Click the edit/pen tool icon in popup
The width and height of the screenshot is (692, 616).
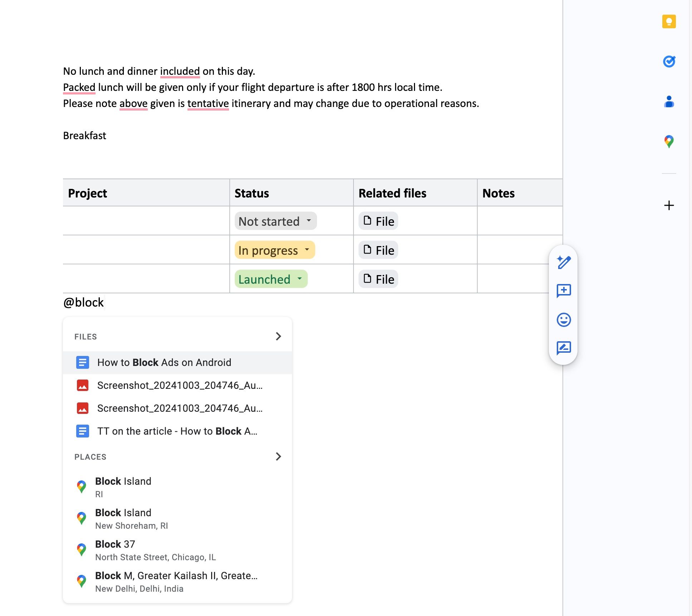pyautogui.click(x=563, y=261)
